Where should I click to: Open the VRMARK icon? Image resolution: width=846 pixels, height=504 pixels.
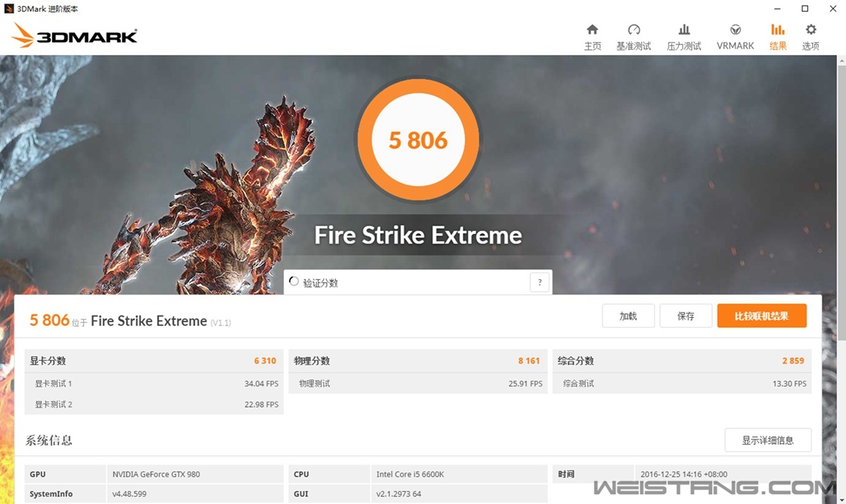735,30
